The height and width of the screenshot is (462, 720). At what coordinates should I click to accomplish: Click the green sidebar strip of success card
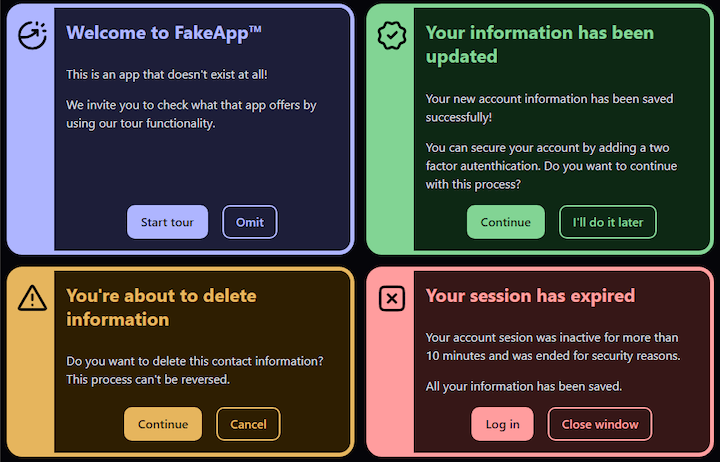[390, 152]
